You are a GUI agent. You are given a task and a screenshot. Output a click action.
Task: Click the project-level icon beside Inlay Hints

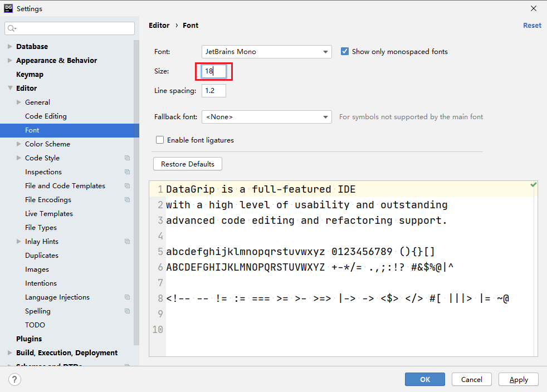pos(128,241)
